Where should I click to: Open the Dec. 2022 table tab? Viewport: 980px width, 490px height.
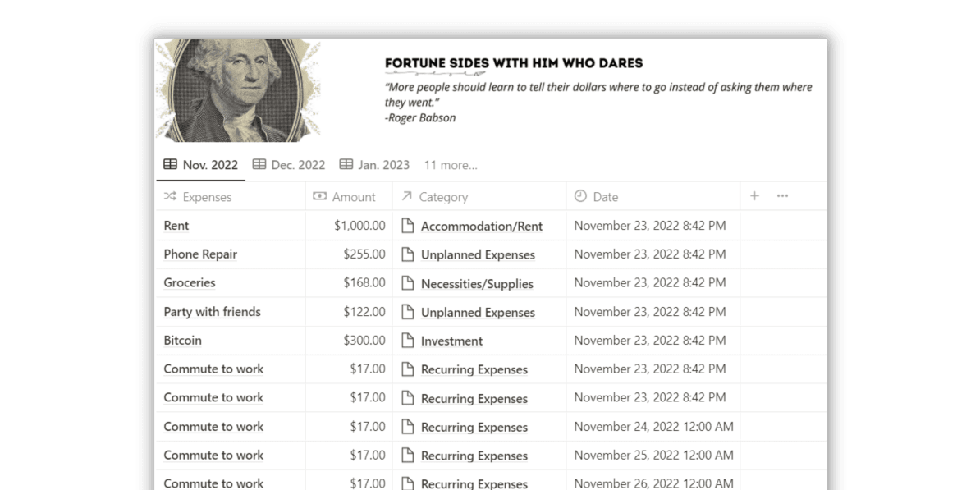point(289,165)
